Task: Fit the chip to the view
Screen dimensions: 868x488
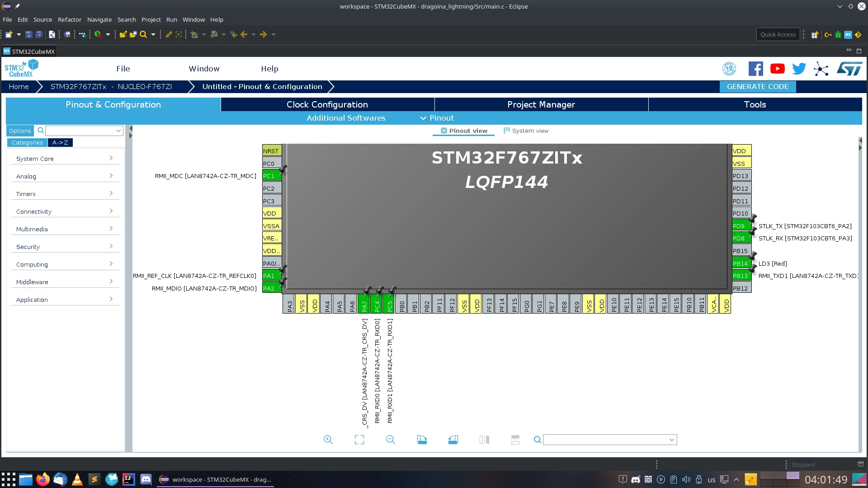Action: pyautogui.click(x=359, y=440)
